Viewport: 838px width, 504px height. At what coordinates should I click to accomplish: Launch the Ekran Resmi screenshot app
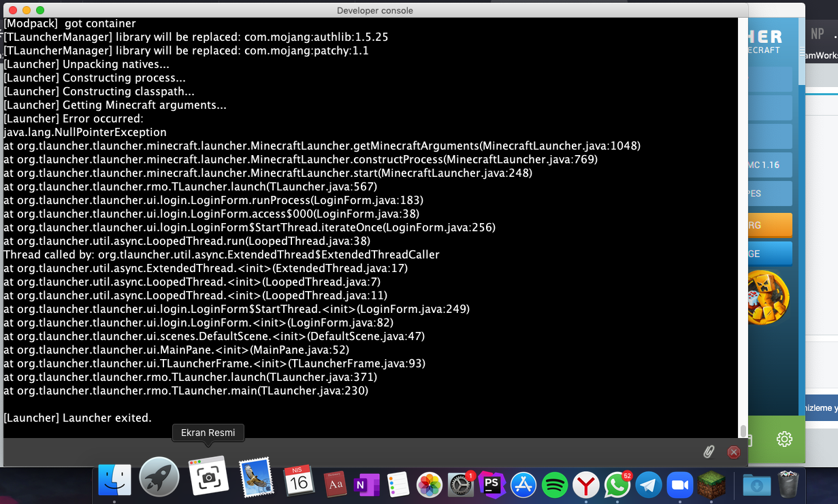[x=208, y=477]
